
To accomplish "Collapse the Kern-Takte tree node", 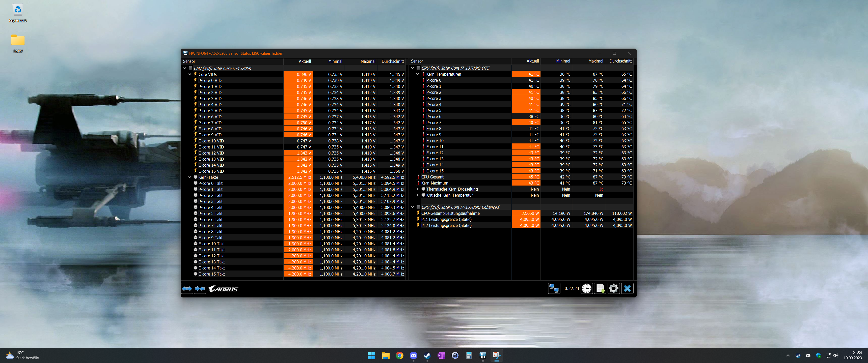I will (x=190, y=177).
